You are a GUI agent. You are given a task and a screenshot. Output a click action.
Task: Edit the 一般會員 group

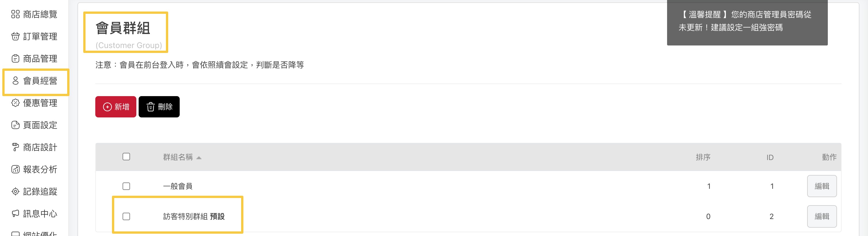click(x=821, y=186)
